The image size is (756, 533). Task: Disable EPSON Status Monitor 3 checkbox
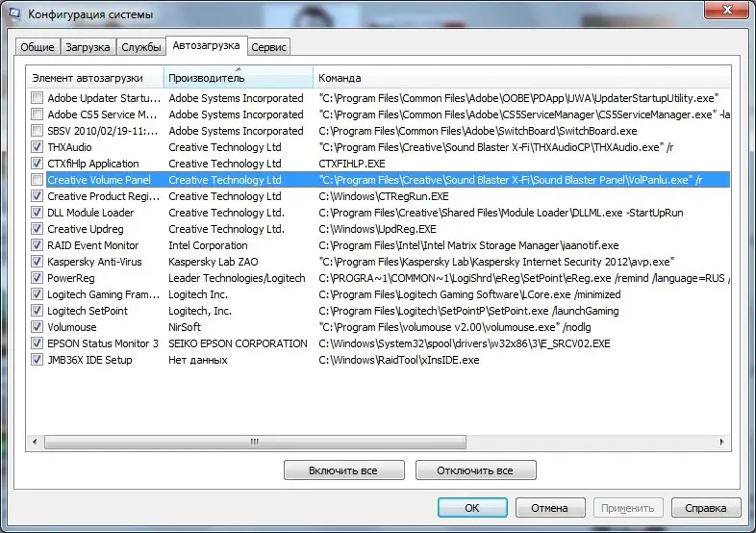pyautogui.click(x=38, y=343)
